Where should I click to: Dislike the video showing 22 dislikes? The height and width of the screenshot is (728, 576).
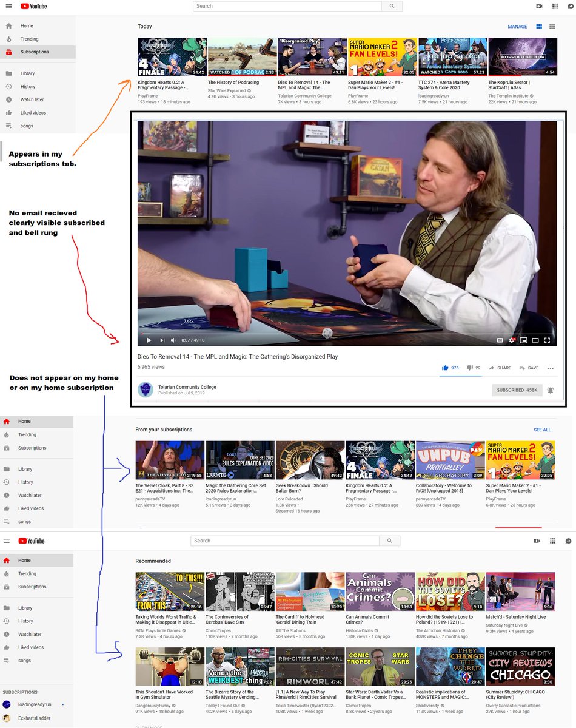coord(474,368)
